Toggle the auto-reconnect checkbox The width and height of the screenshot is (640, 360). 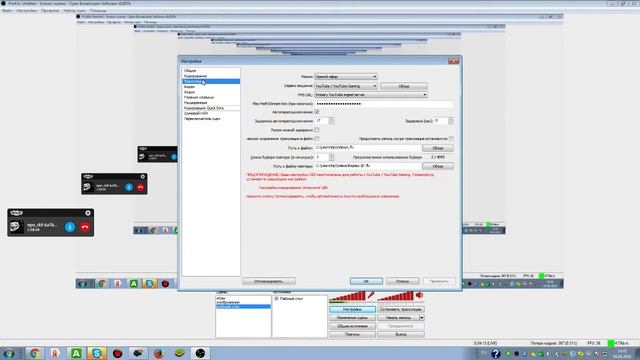317,112
